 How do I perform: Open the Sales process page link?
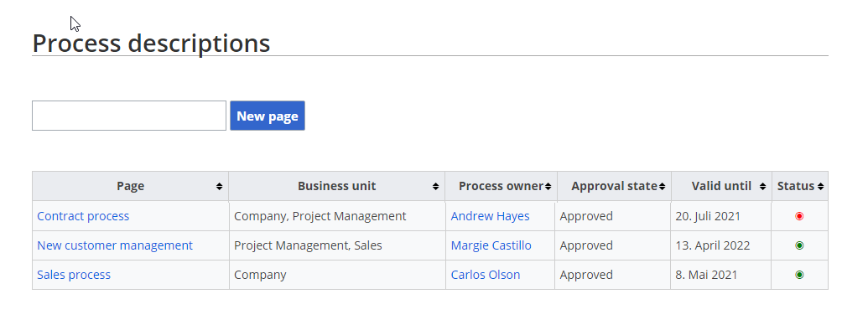point(74,275)
